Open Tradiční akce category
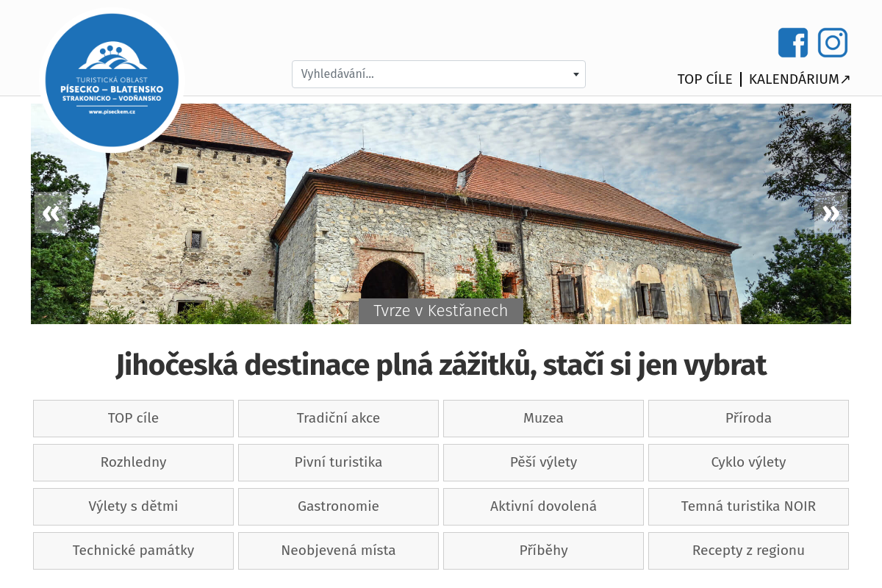 coord(338,418)
